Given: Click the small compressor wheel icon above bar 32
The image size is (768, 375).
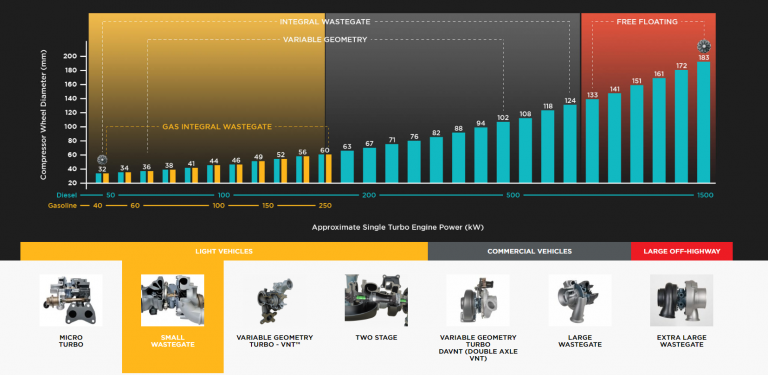Looking at the screenshot, I should point(102,160).
